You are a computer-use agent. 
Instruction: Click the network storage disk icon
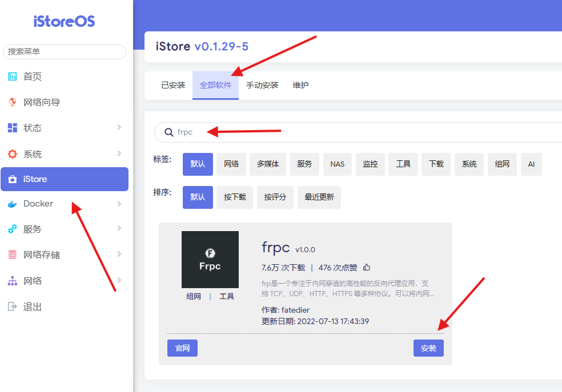point(13,254)
